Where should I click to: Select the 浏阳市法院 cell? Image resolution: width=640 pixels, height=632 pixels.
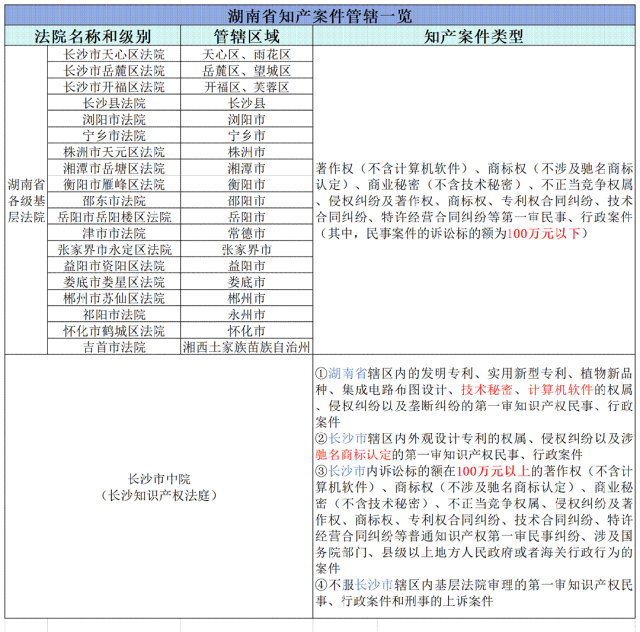coord(114,119)
